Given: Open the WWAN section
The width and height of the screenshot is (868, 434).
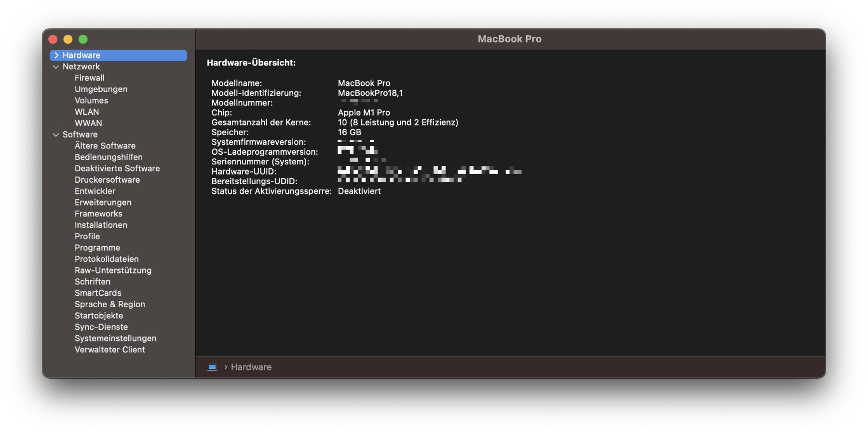Looking at the screenshot, I should pos(88,123).
